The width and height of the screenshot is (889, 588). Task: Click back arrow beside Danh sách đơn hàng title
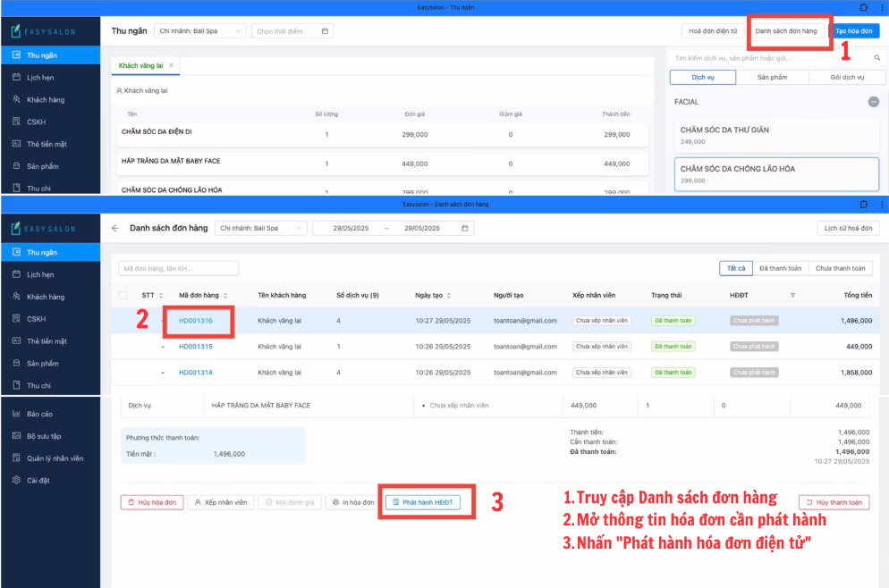point(115,228)
